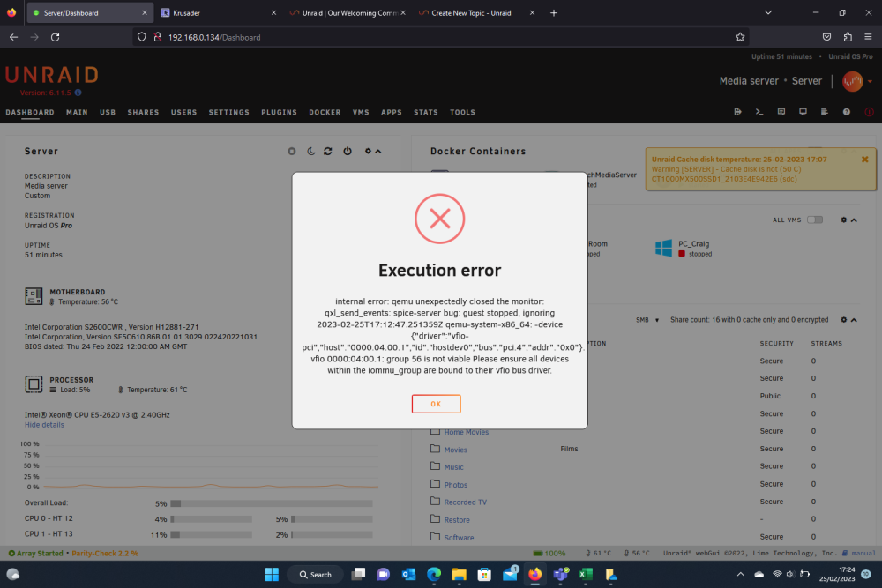Open Shares panel settings gear
Screen dimensions: 882x588
844,320
